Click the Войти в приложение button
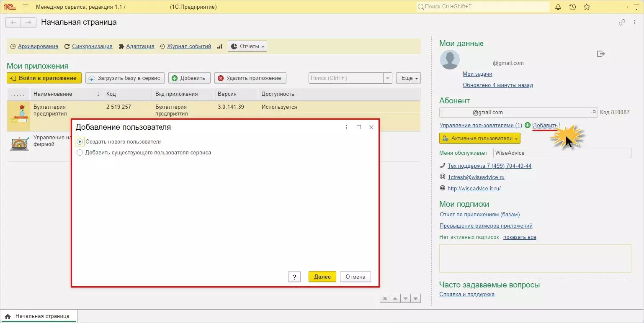This screenshot has height=323, width=644. pos(44,78)
